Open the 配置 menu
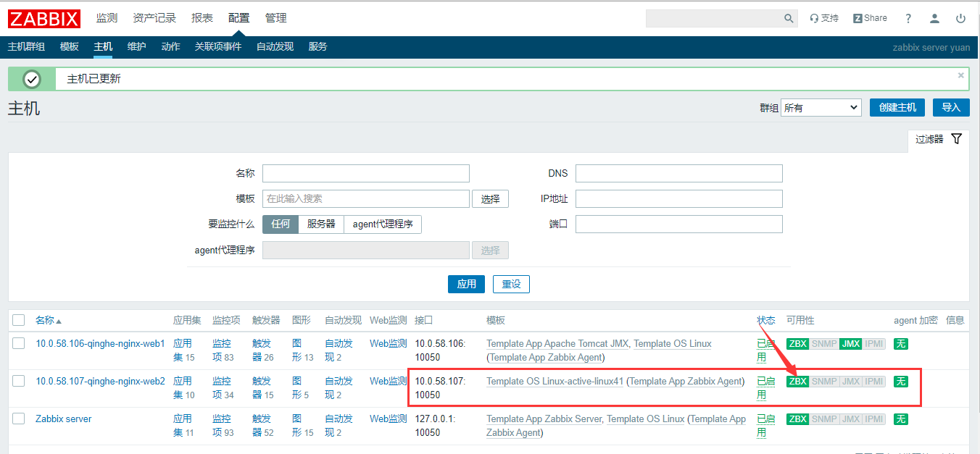This screenshot has width=980, height=454. pyautogui.click(x=238, y=18)
